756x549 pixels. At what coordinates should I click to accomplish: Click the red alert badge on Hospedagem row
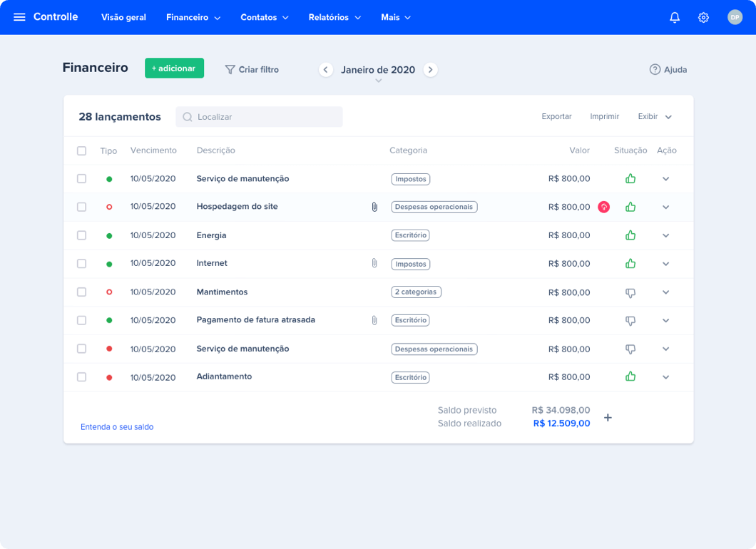point(603,207)
